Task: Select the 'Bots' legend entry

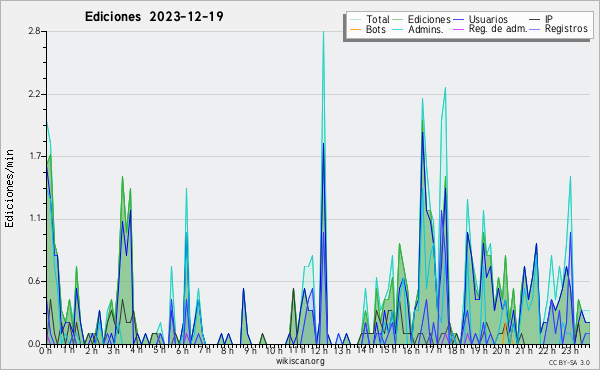Action: 368,29
